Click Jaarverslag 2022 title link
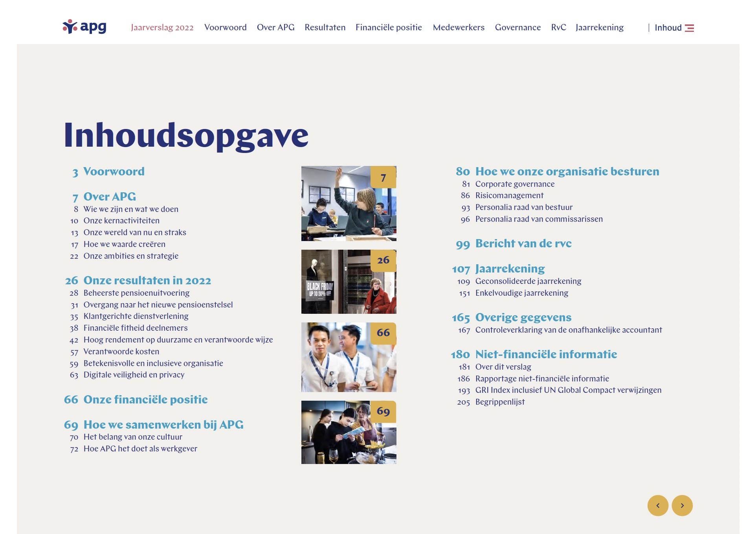The width and height of the screenshot is (756, 534). click(162, 28)
